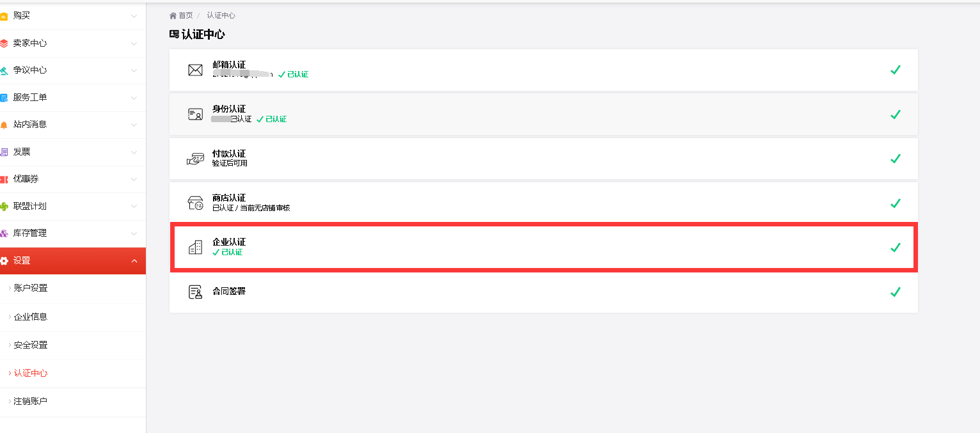This screenshot has width=980, height=433.
Task: Expand the 发票 menu chevron
Action: [134, 152]
